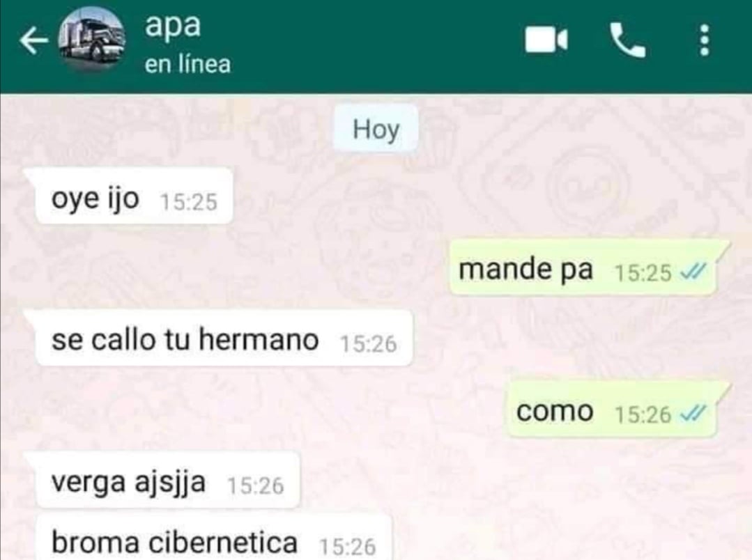Open contact info via apa name
Viewport: 752px width, 560px height.
tap(173, 26)
